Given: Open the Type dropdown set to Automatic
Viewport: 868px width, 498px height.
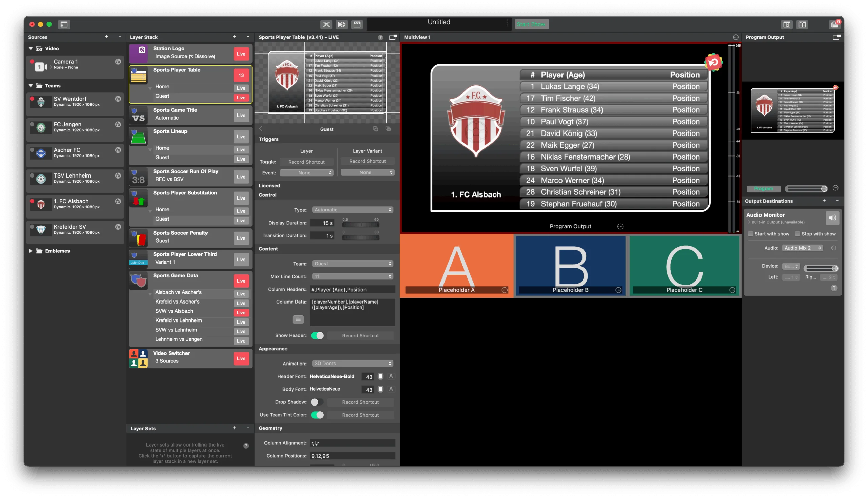Looking at the screenshot, I should pyautogui.click(x=353, y=210).
